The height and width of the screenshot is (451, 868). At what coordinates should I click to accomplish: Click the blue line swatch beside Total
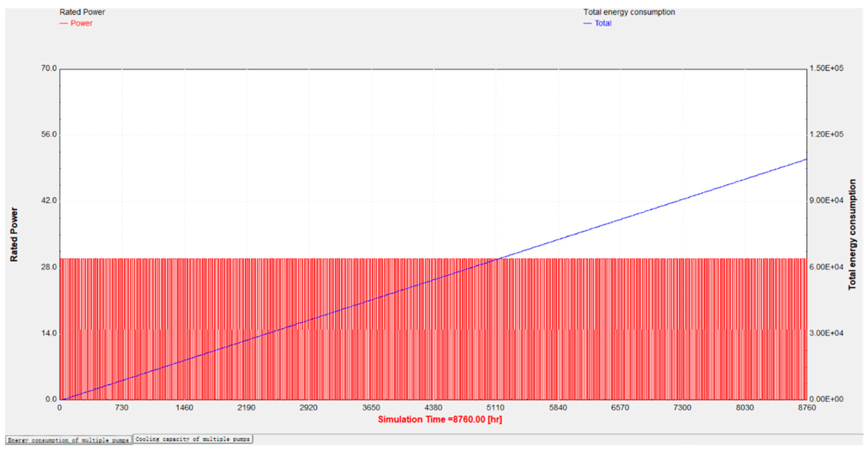pyautogui.click(x=587, y=23)
